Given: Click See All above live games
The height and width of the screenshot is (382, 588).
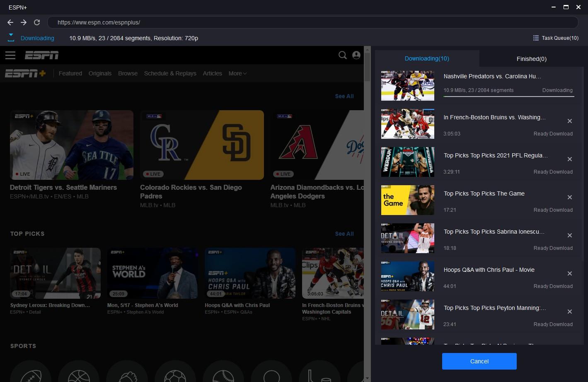Looking at the screenshot, I should tap(344, 96).
